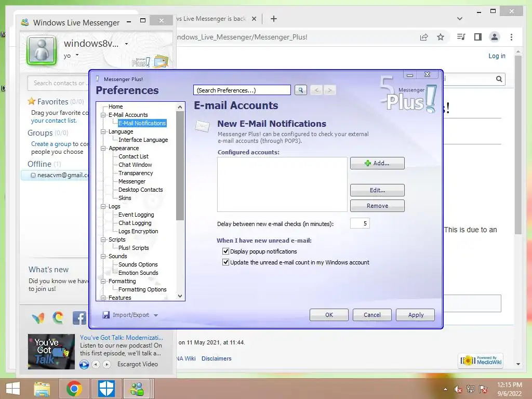Open the MSN butterfly icon in Messenger
The height and width of the screenshot is (399, 532).
(x=38, y=318)
